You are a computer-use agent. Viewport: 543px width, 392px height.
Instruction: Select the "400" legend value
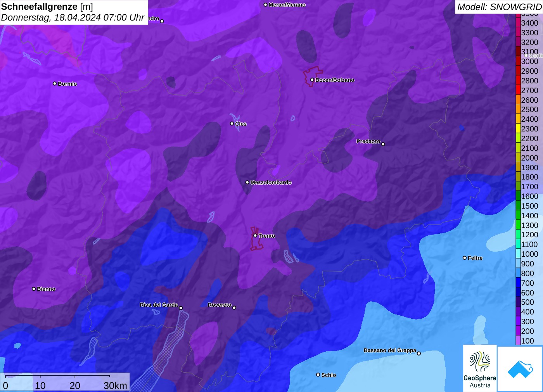coord(527,312)
